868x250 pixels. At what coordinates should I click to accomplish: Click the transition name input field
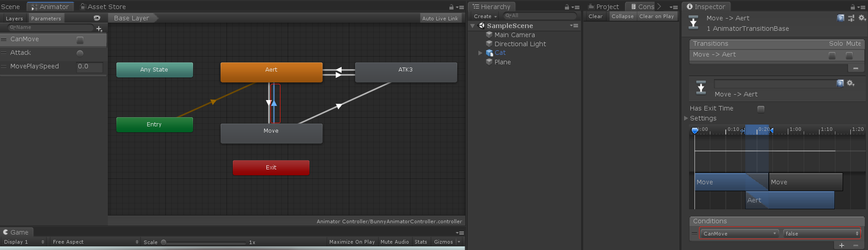[775, 84]
